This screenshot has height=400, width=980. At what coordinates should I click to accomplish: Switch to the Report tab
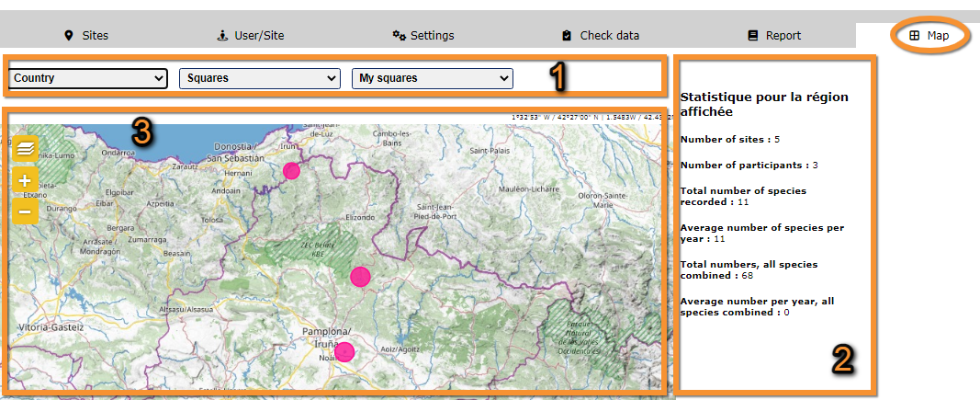[774, 36]
